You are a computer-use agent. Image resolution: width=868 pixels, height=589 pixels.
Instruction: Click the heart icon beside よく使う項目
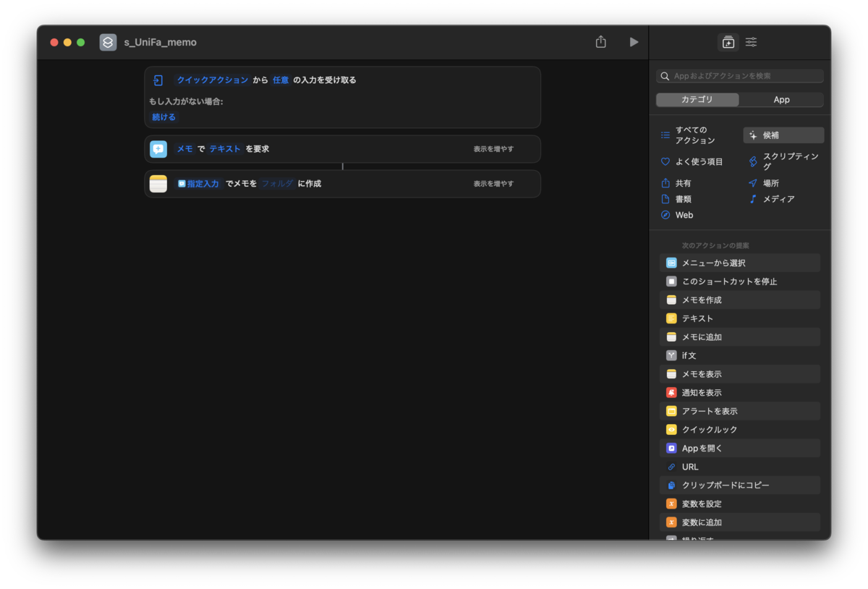point(665,161)
